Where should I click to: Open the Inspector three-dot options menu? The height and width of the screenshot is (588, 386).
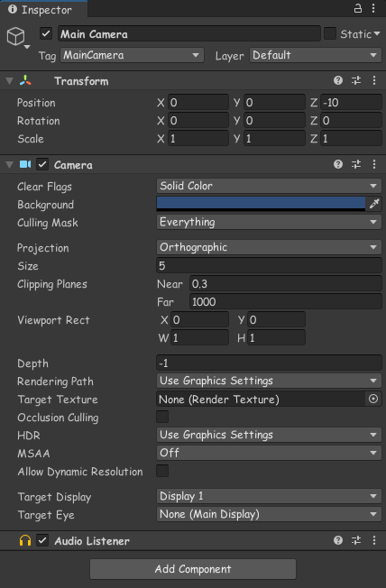[x=373, y=8]
